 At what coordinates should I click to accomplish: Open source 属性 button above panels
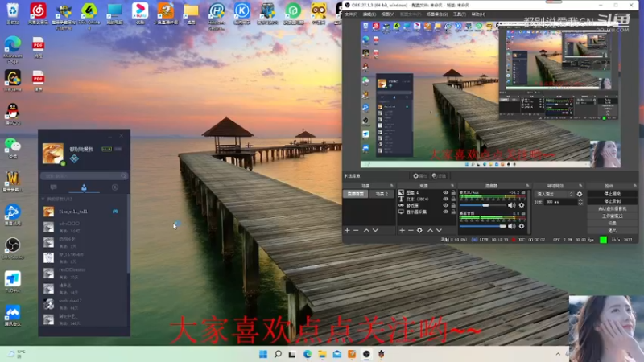coord(419,176)
